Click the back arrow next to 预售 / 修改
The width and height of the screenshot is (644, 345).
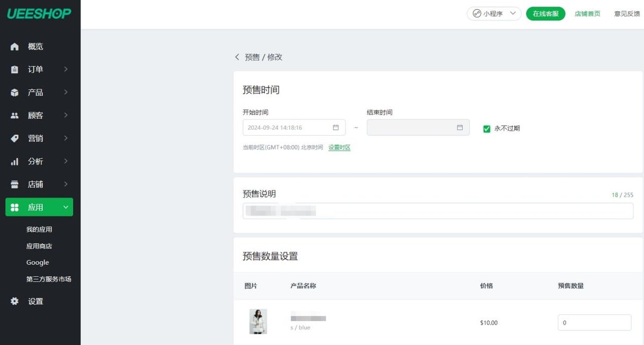(237, 57)
